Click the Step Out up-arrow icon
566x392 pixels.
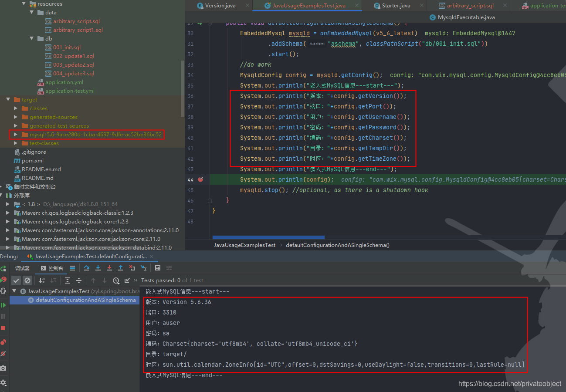121,268
